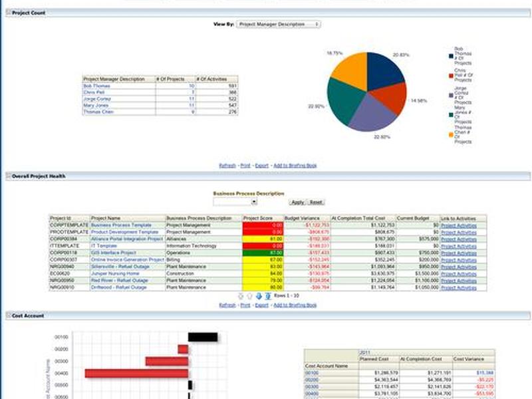The image size is (532, 399).
Task: Click the Reset filter button
Action: [316, 202]
